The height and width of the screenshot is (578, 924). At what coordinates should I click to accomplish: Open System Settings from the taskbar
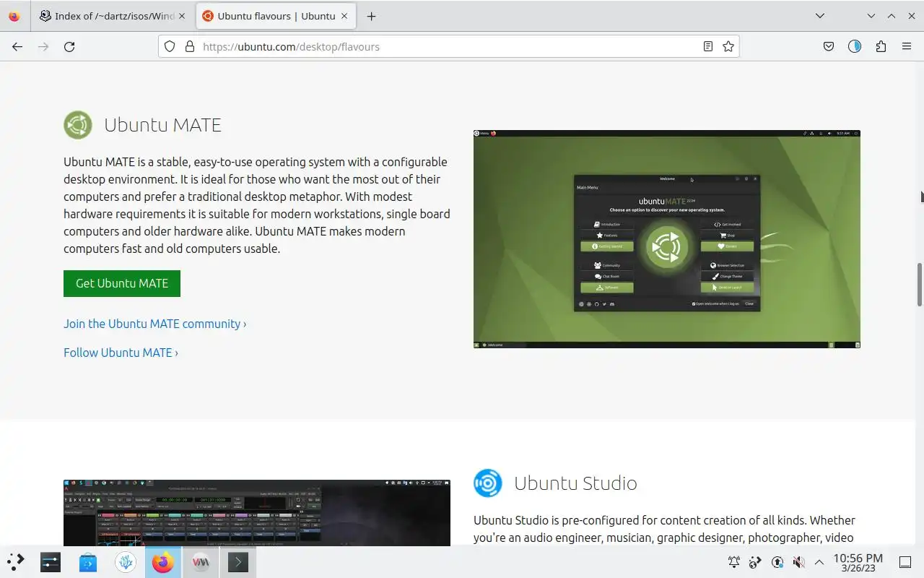(x=51, y=561)
